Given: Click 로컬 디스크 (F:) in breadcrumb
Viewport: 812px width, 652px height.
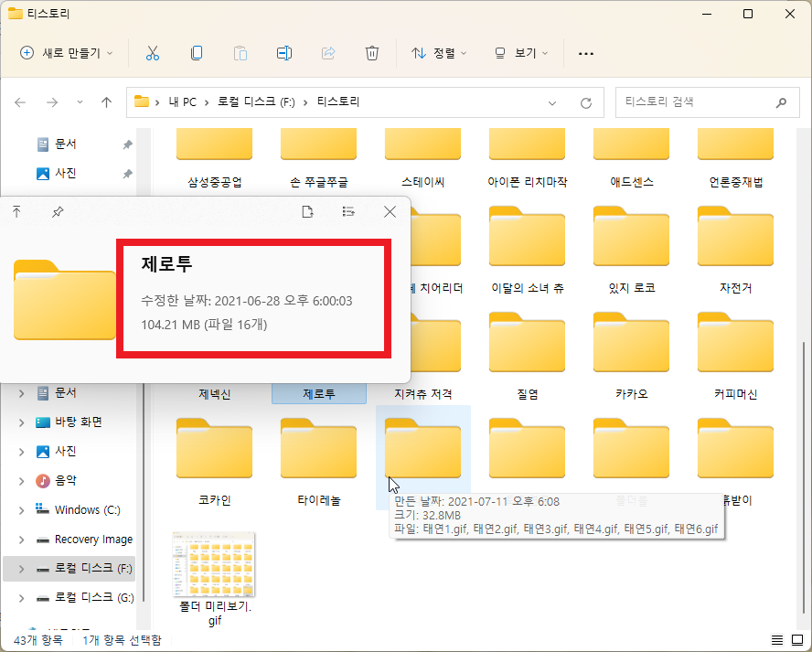Looking at the screenshot, I should click(x=256, y=102).
